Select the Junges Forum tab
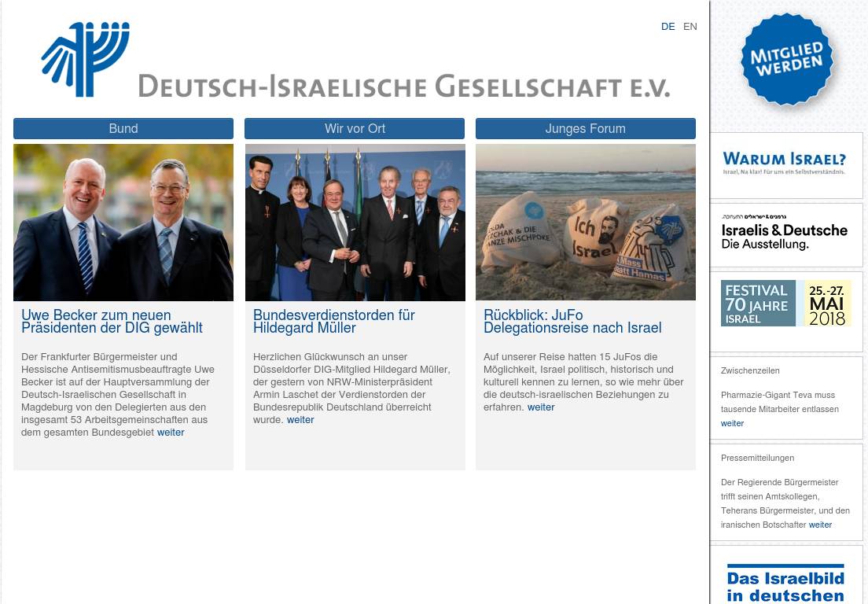Screen dimensions: 868x604 (x=586, y=129)
